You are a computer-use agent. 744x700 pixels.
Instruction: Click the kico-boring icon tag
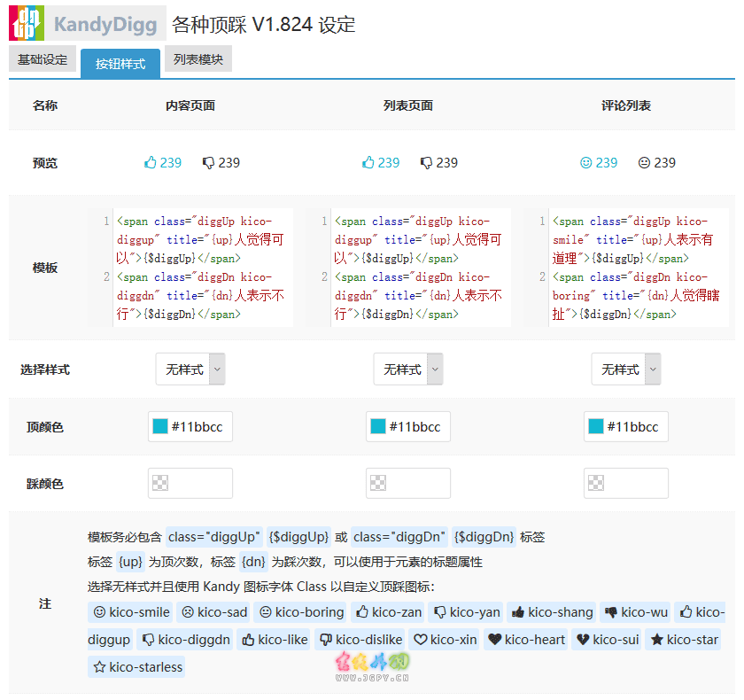[x=301, y=612]
